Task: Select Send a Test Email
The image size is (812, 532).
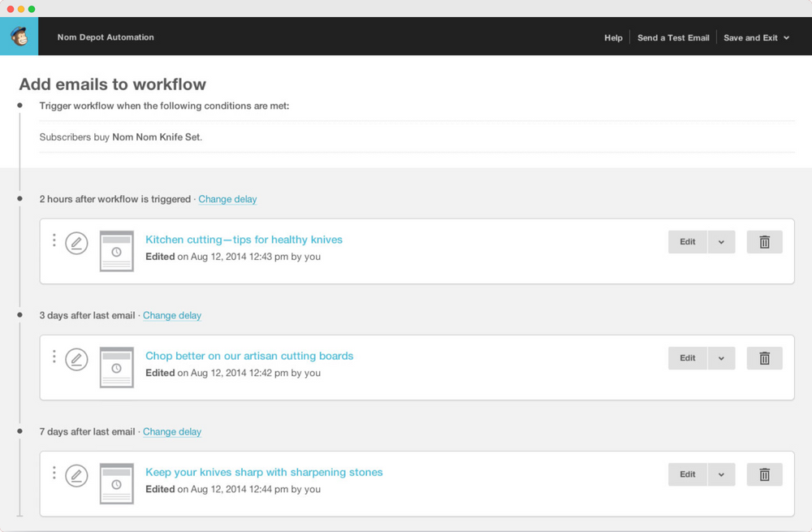Action: [x=673, y=37]
